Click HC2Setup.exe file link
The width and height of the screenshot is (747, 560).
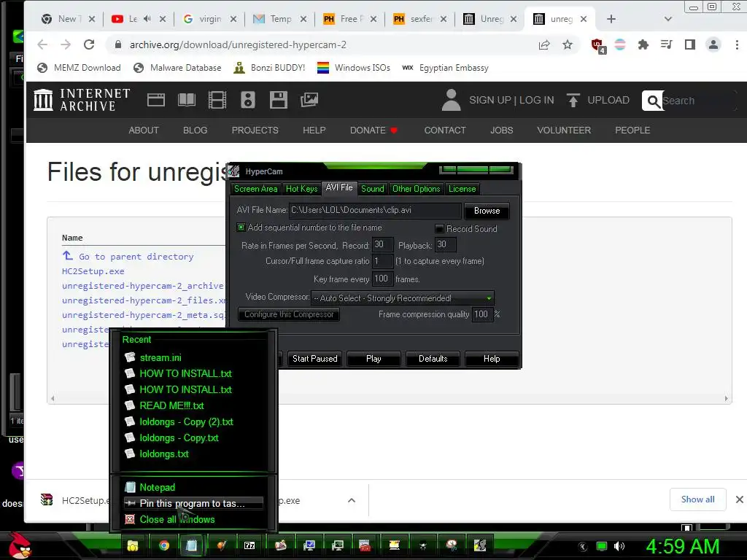93,271
